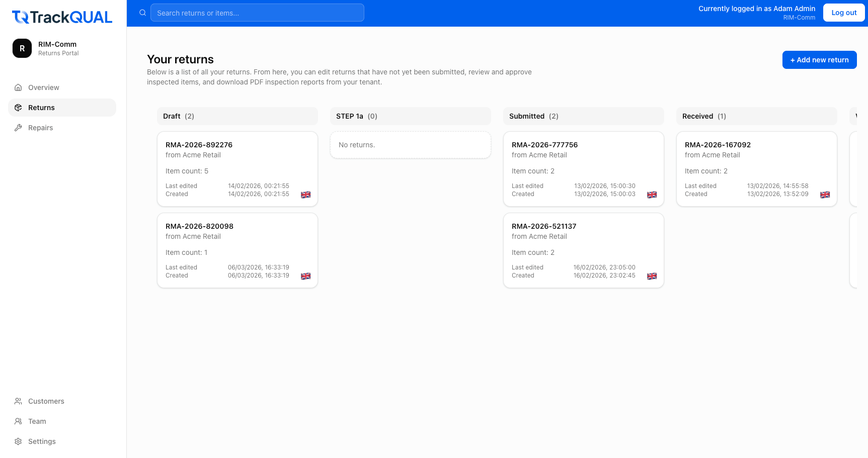Open Settings via the gear icon

pyautogui.click(x=18, y=441)
